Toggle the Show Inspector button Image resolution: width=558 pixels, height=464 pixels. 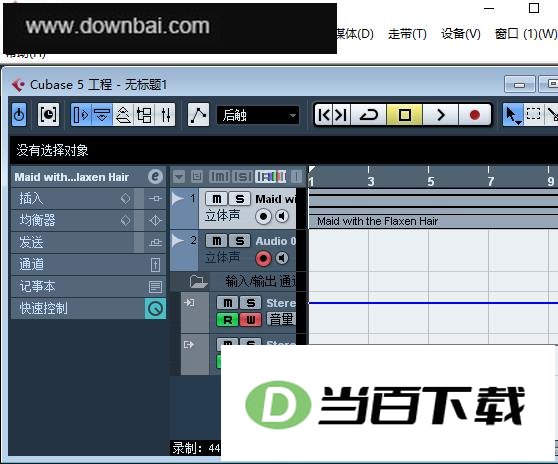point(81,115)
